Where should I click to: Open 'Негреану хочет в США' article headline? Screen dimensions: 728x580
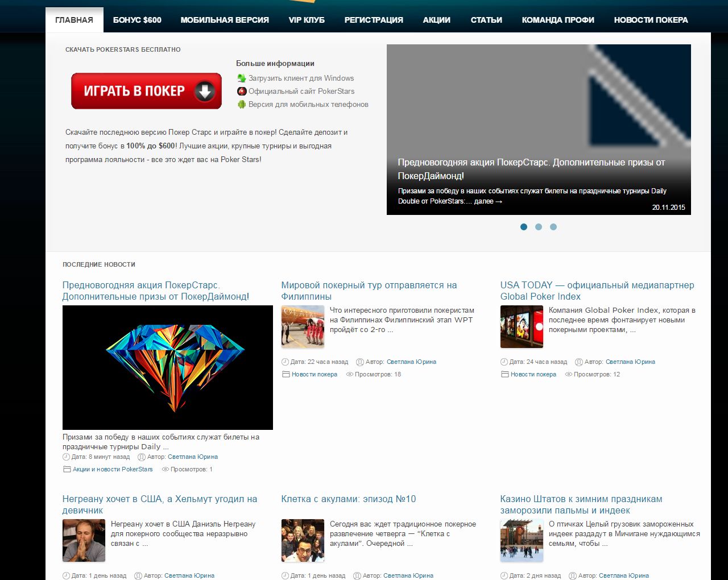click(160, 504)
